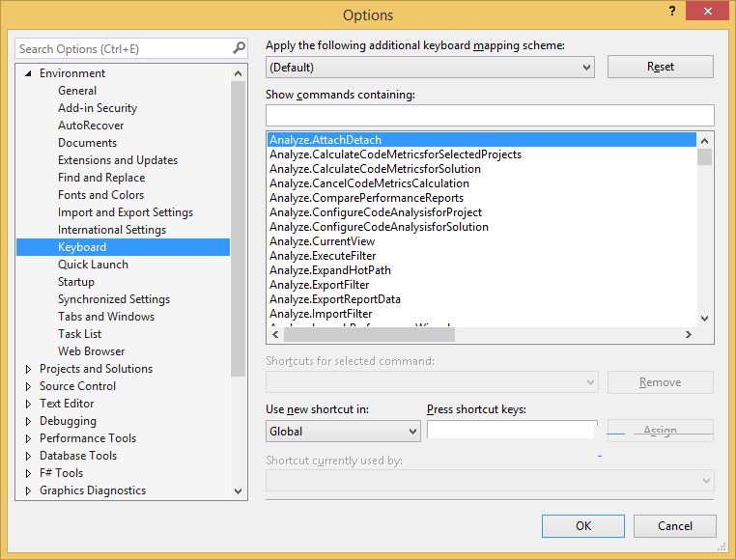
Task: Close the Options dialog
Action: 707,11
